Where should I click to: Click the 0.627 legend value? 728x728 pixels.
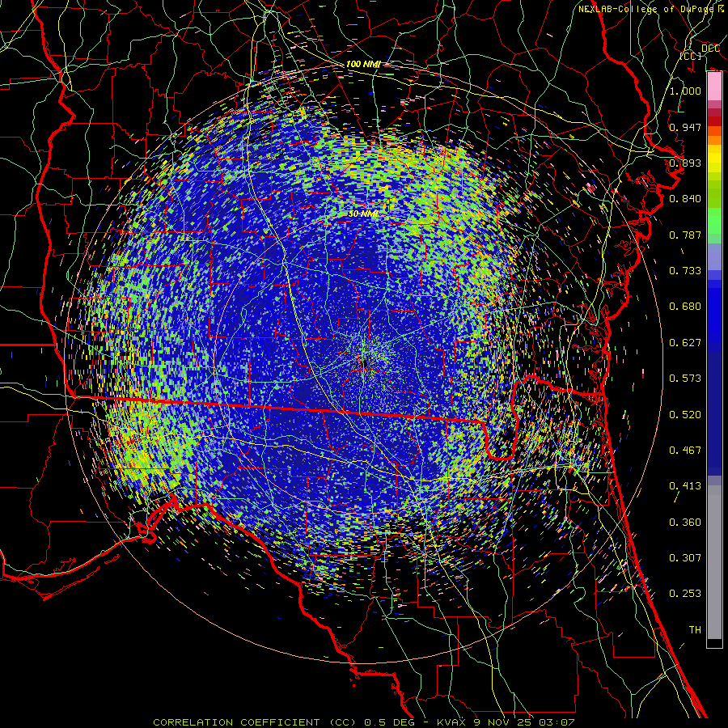pos(685,343)
